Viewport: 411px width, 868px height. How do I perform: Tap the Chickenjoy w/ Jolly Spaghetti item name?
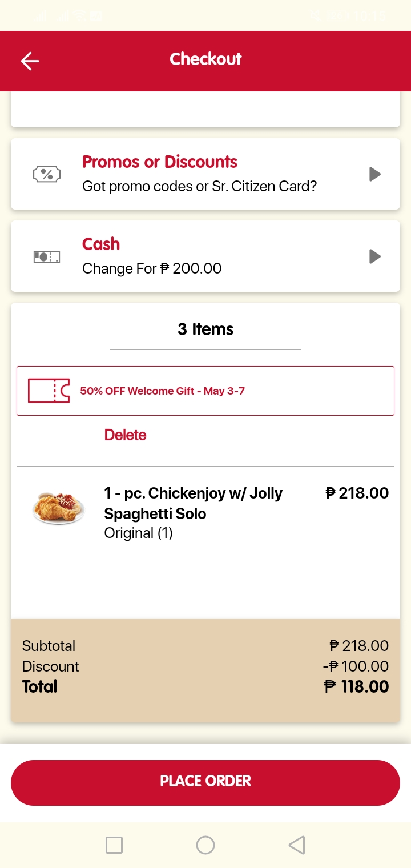click(193, 503)
